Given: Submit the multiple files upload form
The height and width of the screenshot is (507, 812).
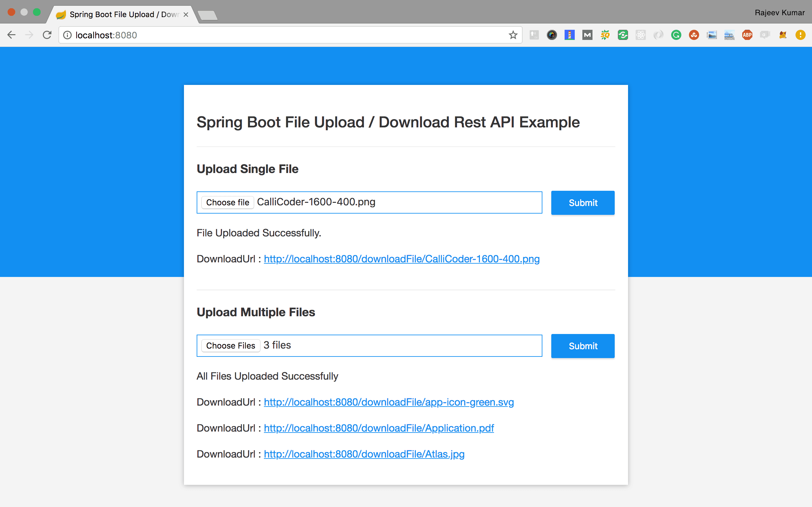Looking at the screenshot, I should click(x=583, y=346).
